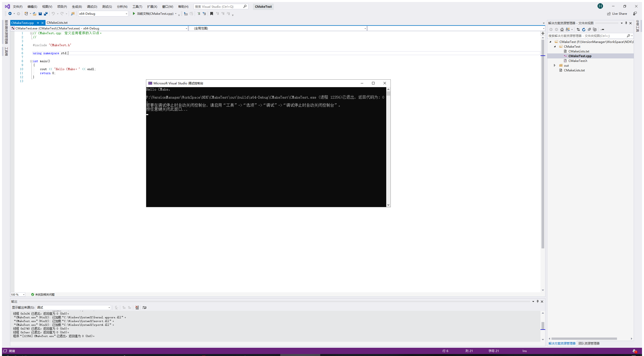Switch to 团队资源管理器 at panel bottom
Image resolution: width=644 pixels, height=356 pixels.
(x=589, y=343)
